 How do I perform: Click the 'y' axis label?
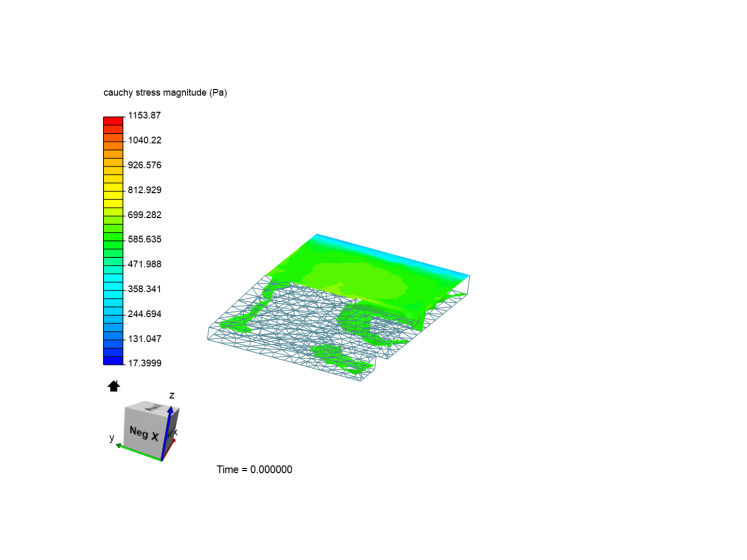112,438
